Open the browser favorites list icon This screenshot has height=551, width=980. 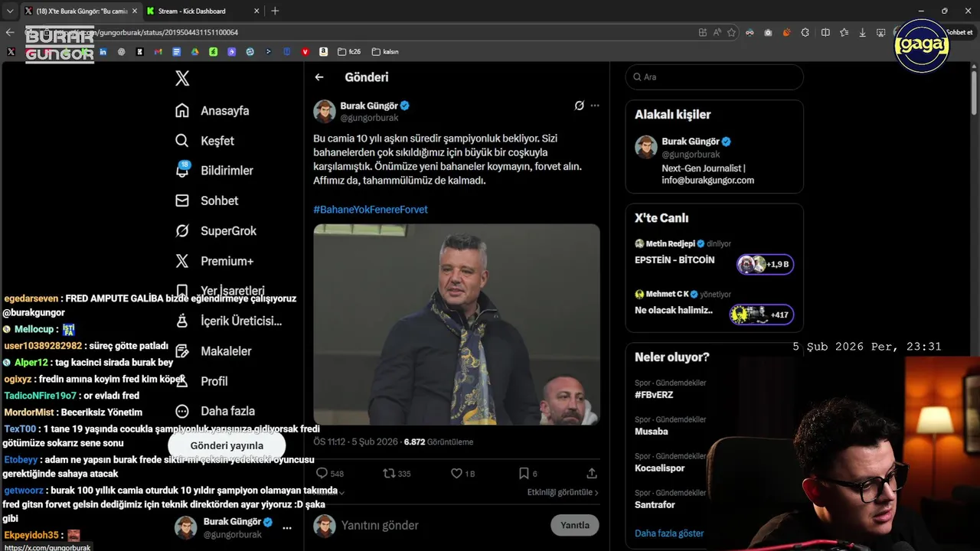click(844, 32)
